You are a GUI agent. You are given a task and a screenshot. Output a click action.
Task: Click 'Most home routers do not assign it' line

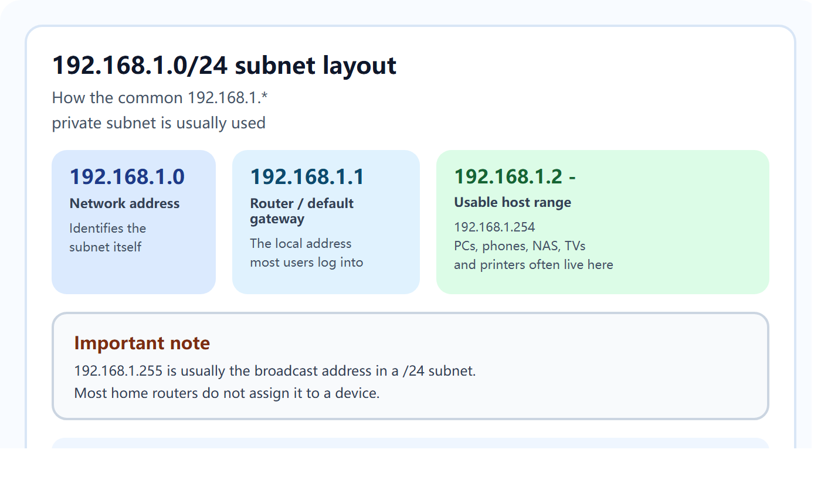click(x=227, y=393)
